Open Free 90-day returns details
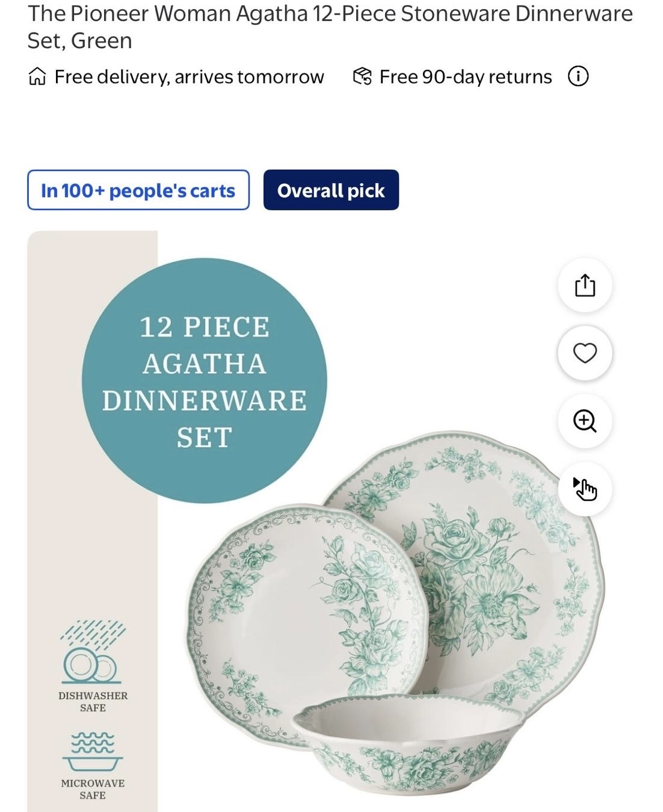 pyautogui.click(x=465, y=77)
